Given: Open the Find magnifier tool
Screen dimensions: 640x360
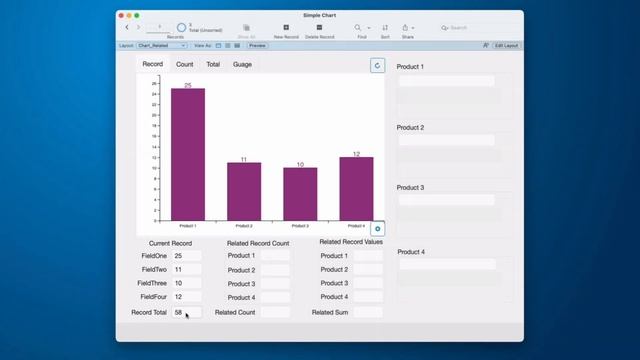Looking at the screenshot, I should pos(358,27).
